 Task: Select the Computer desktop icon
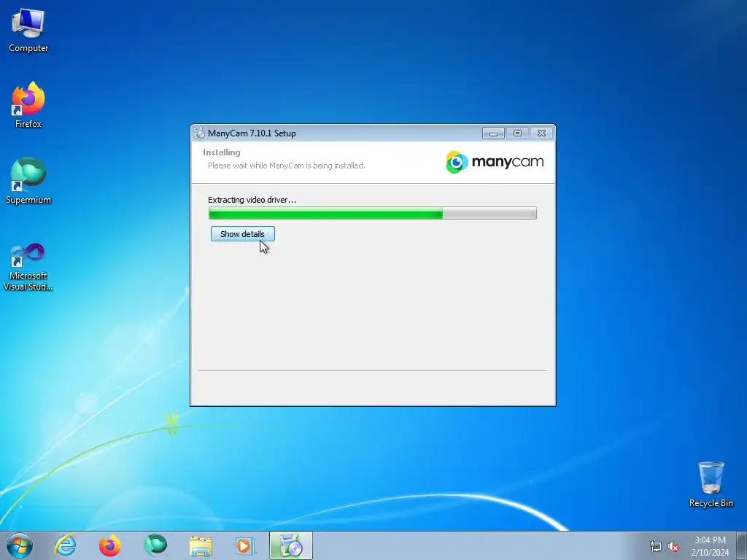(28, 31)
